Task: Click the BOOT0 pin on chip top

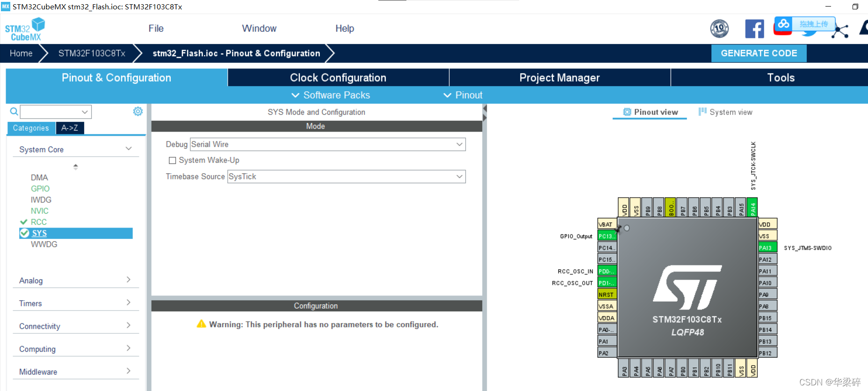Action: point(671,207)
